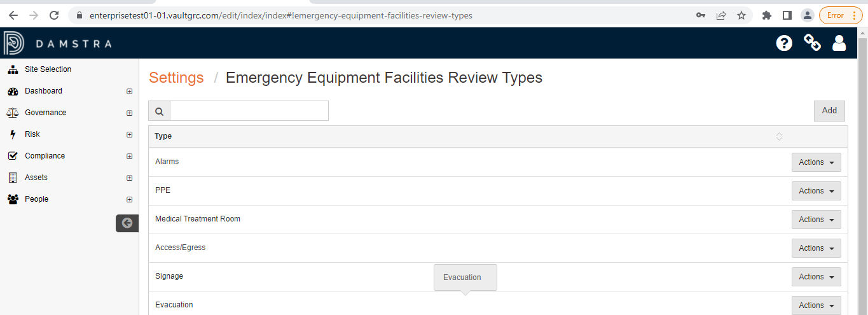Expand the People menu plus
The height and width of the screenshot is (315, 868).
click(x=129, y=200)
